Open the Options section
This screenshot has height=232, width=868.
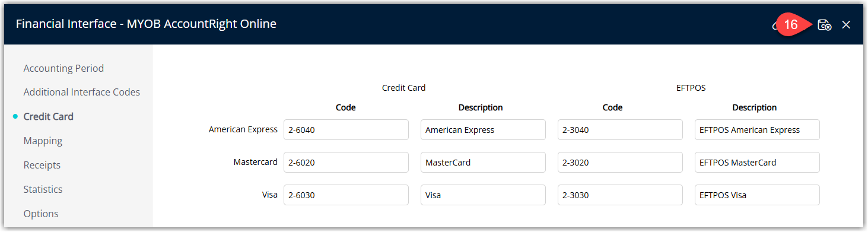(41, 214)
